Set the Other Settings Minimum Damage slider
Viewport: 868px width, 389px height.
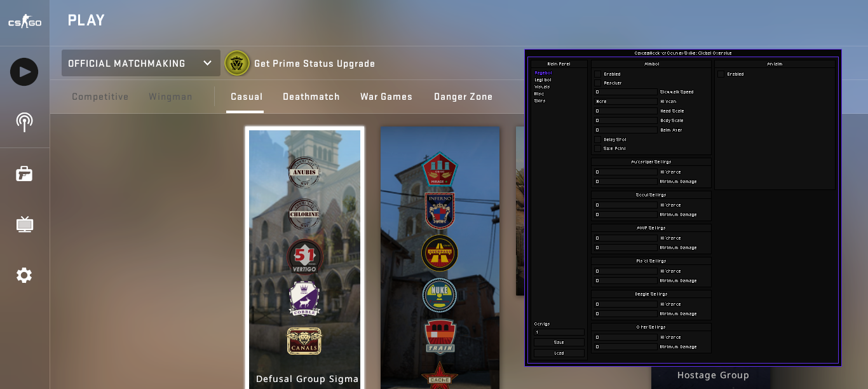click(x=626, y=347)
